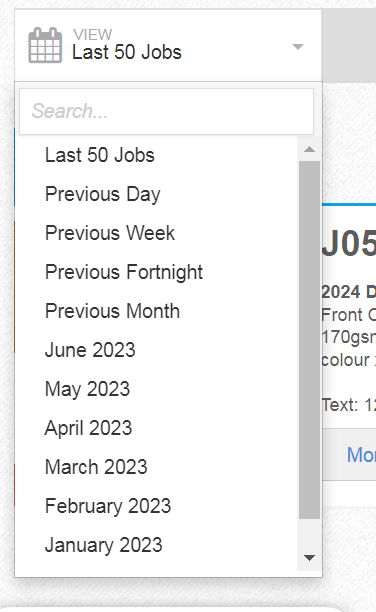Select January 2023 from the list
Screen dimensions: 376x612
tap(157, 545)
